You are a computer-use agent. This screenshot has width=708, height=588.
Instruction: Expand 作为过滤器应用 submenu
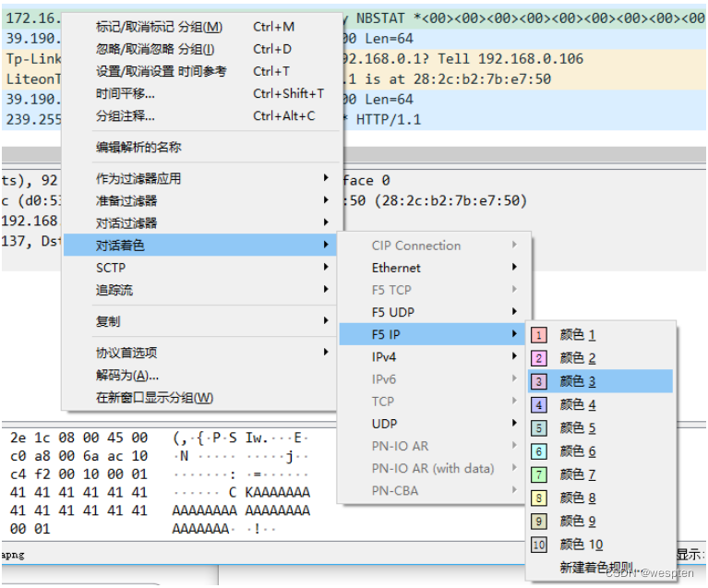coord(201,178)
